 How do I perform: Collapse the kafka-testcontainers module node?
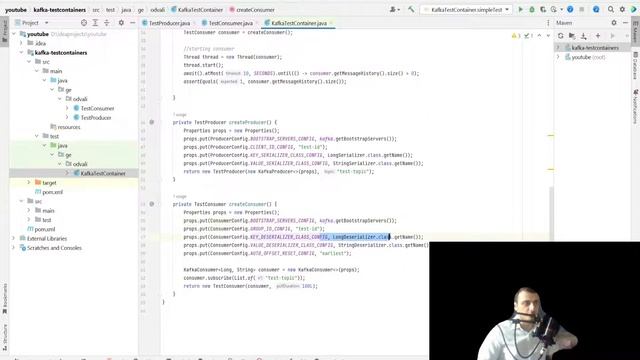(x=21, y=53)
